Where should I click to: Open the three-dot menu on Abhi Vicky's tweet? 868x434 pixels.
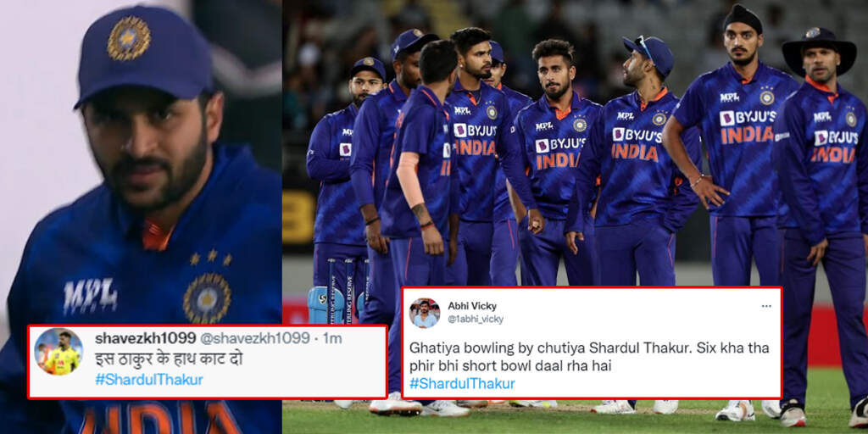[766, 306]
